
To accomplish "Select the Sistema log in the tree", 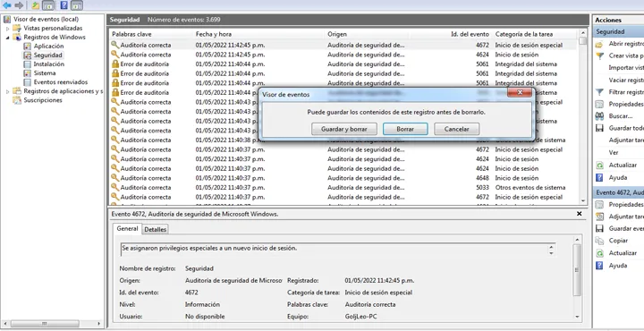I will 45,73.
